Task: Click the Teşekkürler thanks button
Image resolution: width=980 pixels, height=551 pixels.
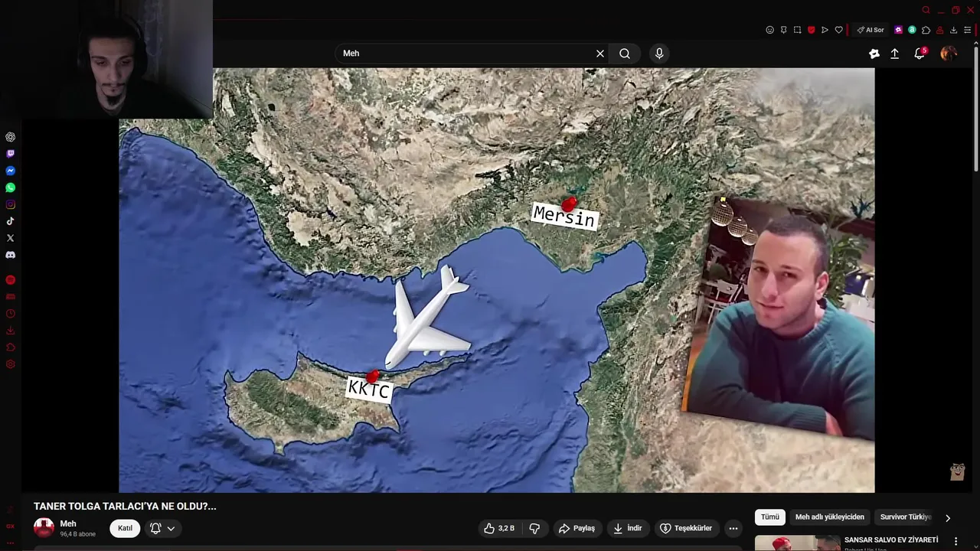Action: 688,528
